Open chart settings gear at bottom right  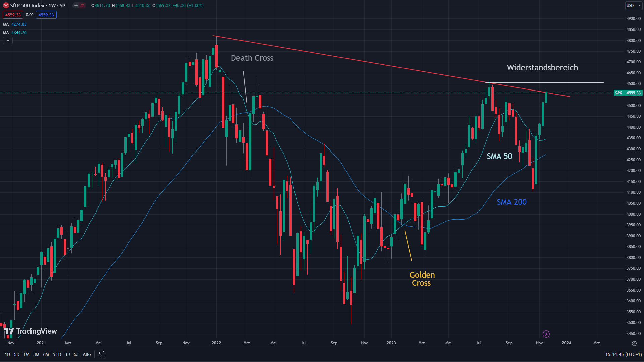634,343
